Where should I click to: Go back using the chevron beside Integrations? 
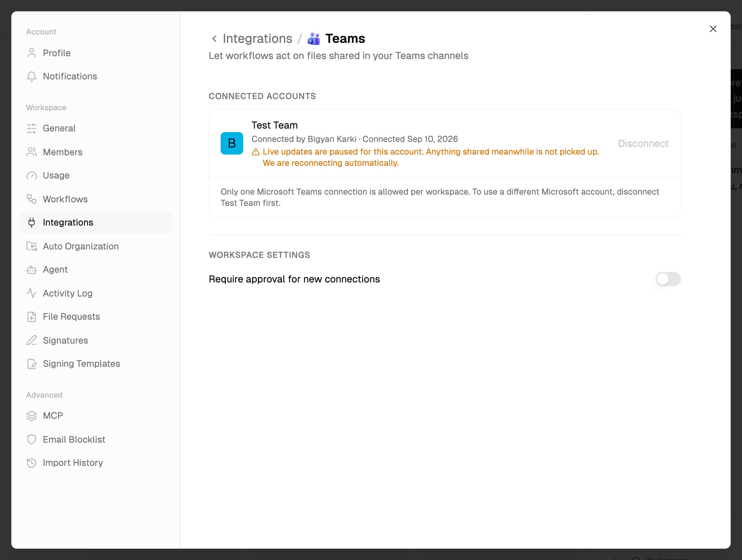click(x=214, y=39)
